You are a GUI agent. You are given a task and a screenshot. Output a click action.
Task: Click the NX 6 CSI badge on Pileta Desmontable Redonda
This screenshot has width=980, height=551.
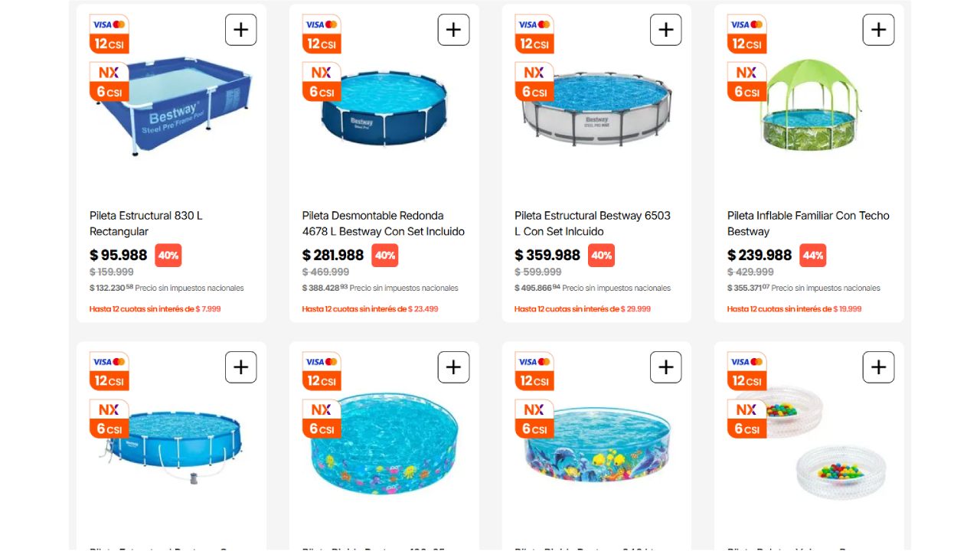click(x=322, y=80)
